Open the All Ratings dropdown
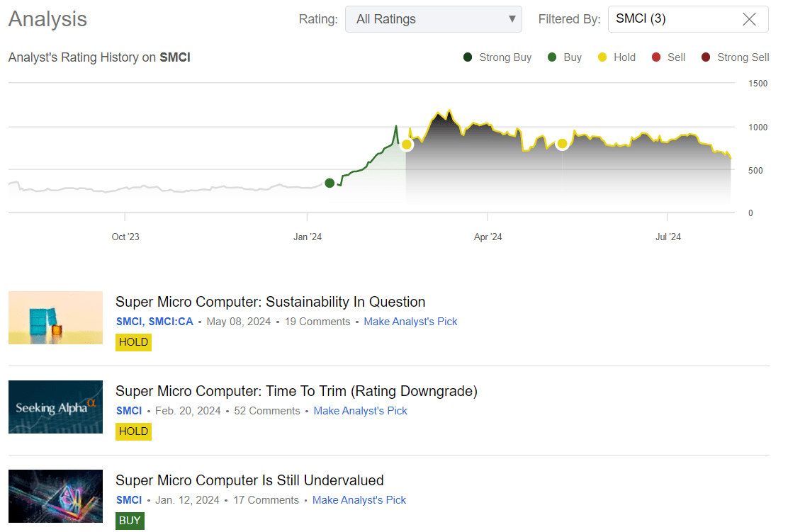Image resolution: width=788 pixels, height=532 pixels. click(433, 19)
